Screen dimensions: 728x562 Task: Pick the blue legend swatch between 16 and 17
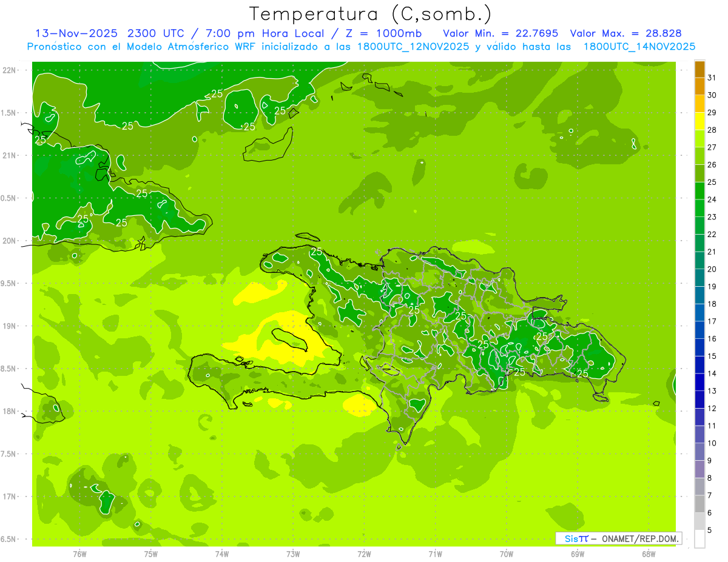(x=699, y=330)
